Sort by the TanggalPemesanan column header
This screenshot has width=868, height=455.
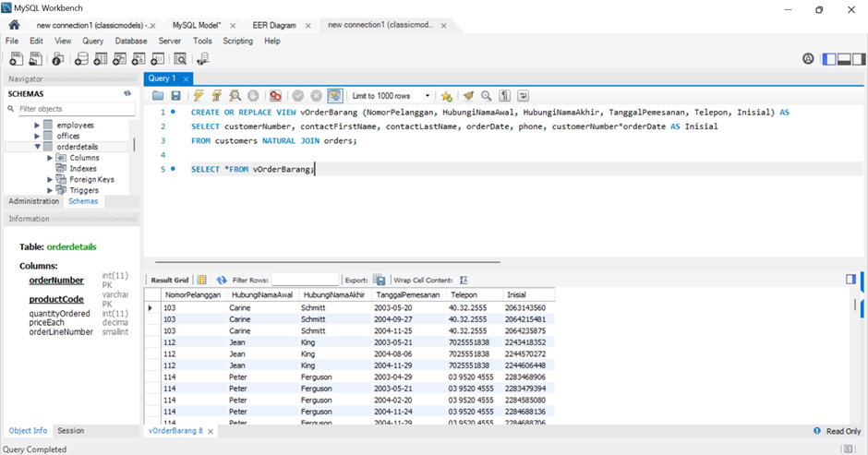pyautogui.click(x=408, y=295)
